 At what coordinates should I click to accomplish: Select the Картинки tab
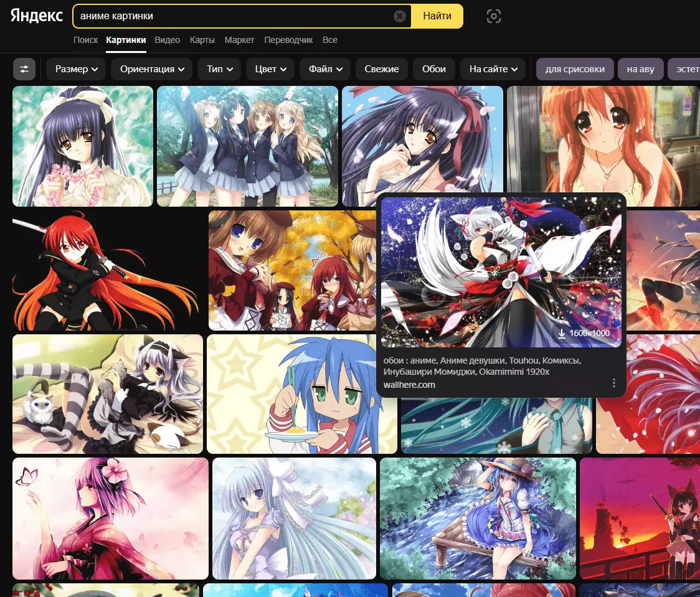[126, 40]
